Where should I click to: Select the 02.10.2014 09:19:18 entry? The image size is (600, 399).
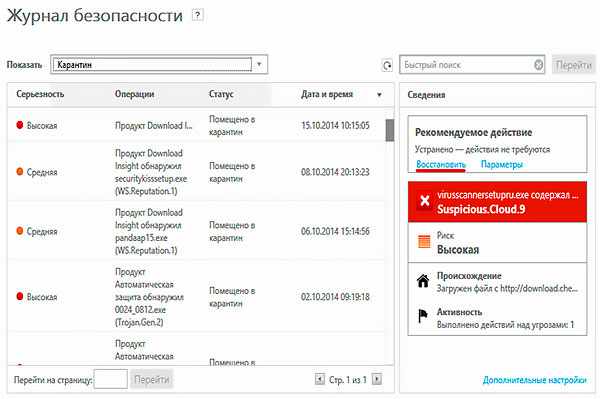[x=197, y=297]
